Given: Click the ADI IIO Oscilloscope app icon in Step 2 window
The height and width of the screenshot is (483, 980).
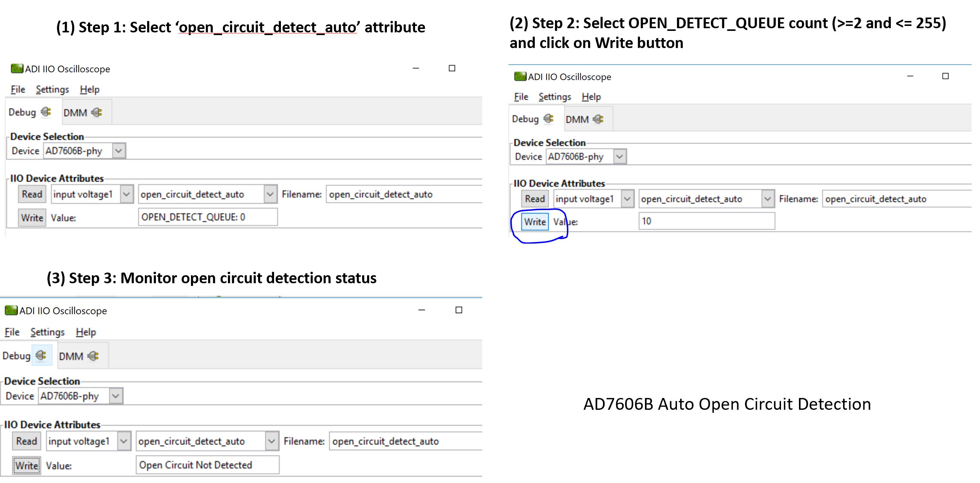Looking at the screenshot, I should [x=520, y=76].
